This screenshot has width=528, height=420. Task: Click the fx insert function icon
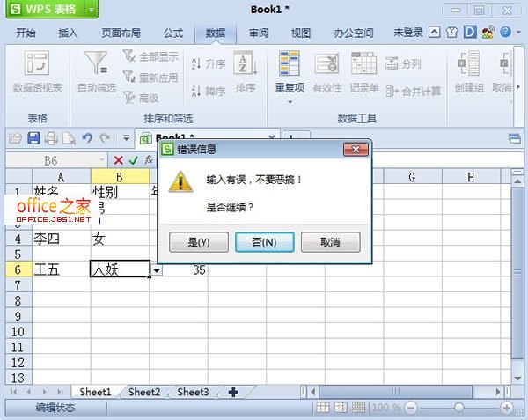149,159
